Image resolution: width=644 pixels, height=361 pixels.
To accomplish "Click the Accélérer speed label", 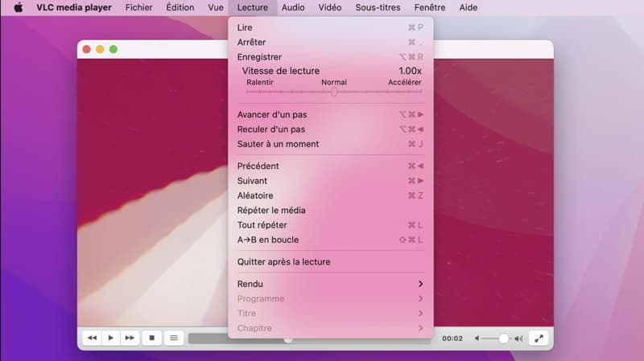I will pyautogui.click(x=405, y=82).
